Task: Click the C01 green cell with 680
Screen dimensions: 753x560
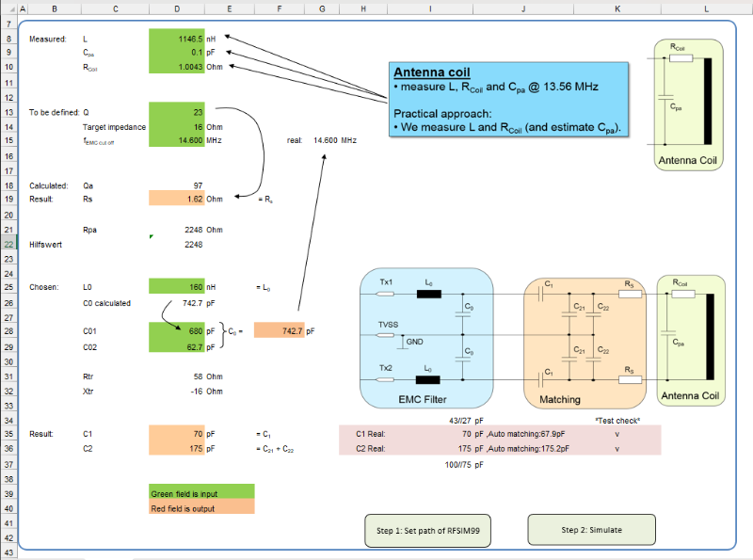Action: click(x=176, y=331)
